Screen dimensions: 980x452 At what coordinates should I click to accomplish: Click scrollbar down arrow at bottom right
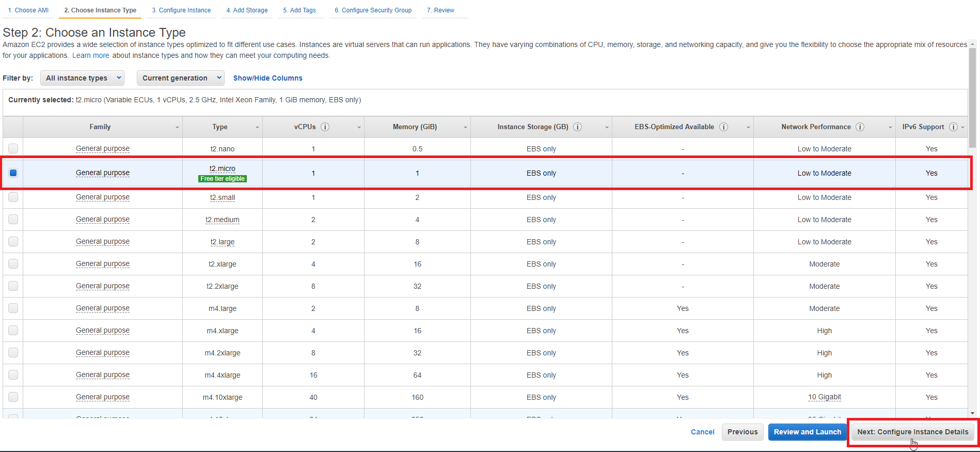click(x=973, y=413)
